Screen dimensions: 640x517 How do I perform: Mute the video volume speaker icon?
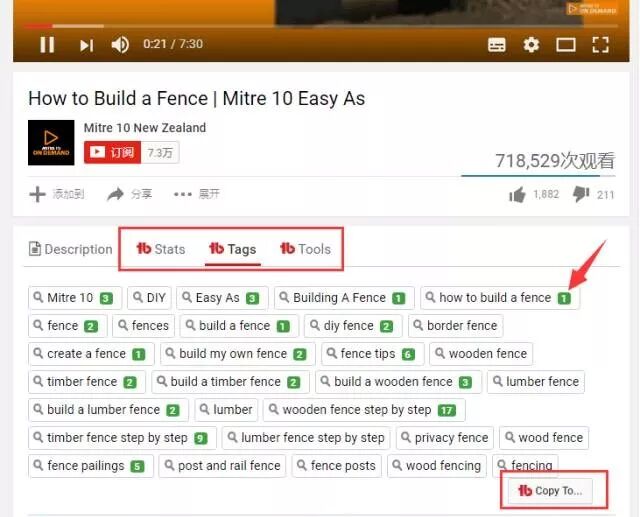coord(120,44)
